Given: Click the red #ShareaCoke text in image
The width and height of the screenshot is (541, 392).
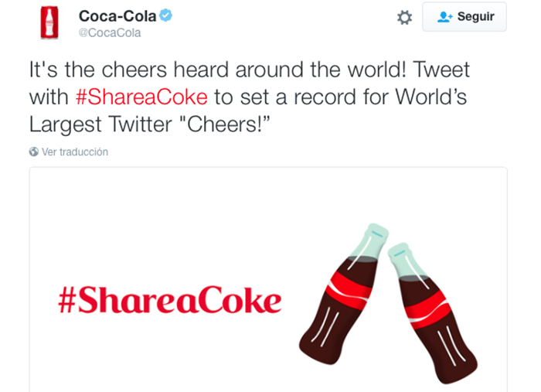Looking at the screenshot, I should click(x=170, y=300).
